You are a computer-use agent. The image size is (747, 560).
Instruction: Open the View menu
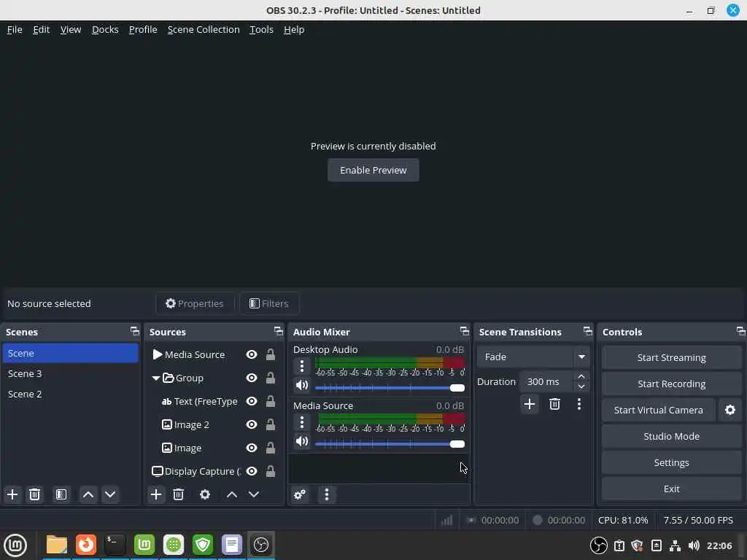(x=71, y=29)
